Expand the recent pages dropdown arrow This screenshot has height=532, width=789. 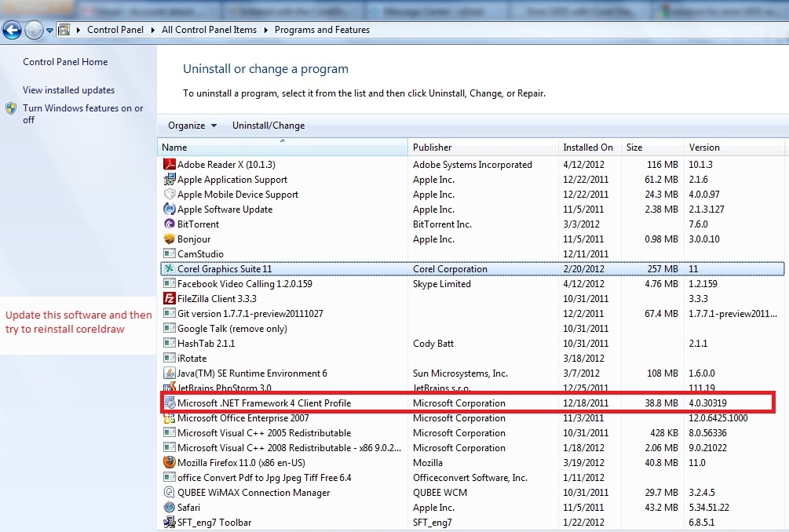[49, 31]
